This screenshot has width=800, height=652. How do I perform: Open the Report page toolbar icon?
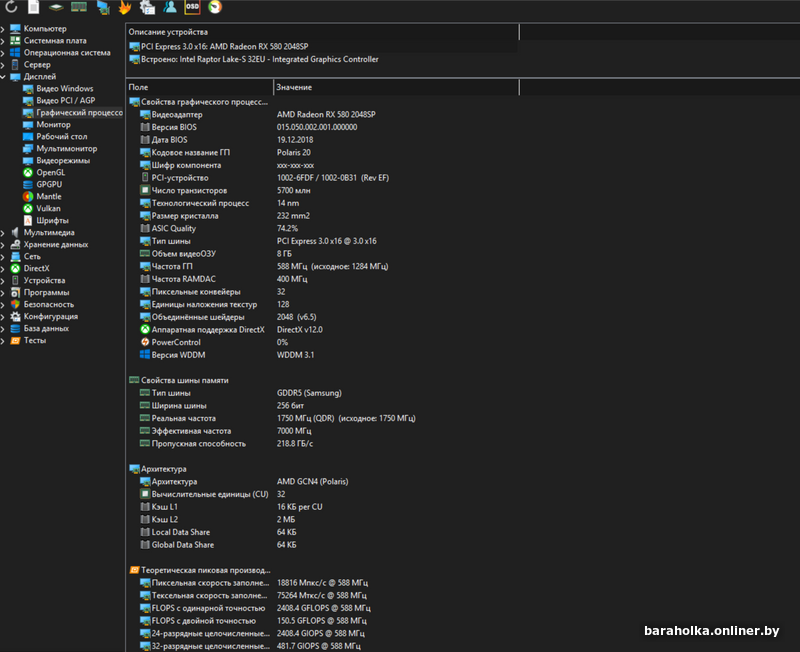pos(34,7)
